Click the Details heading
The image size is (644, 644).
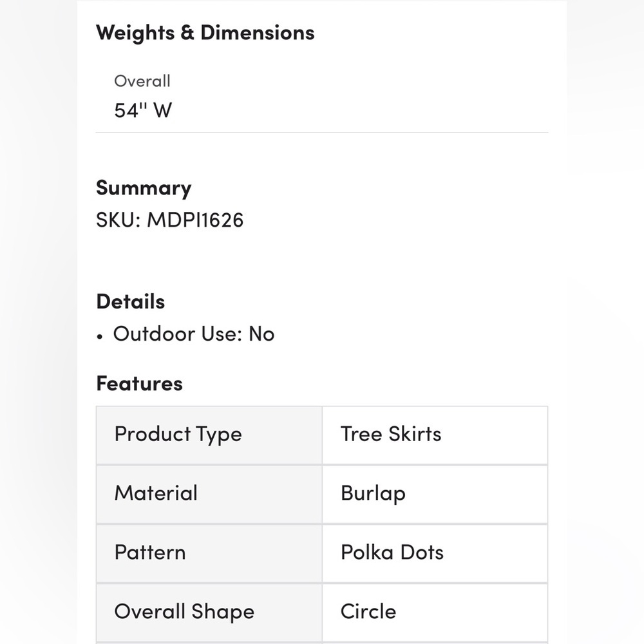(x=131, y=301)
